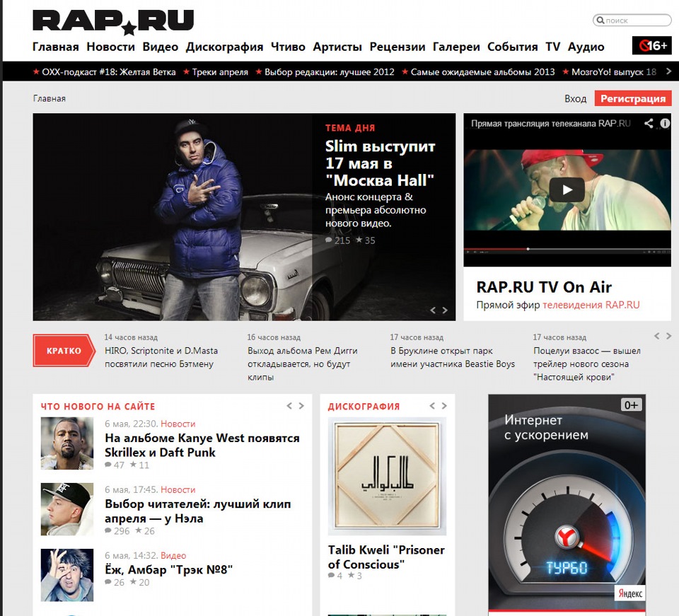Click the Вход link
Image resolution: width=679 pixels, height=616 pixels.
coord(575,98)
